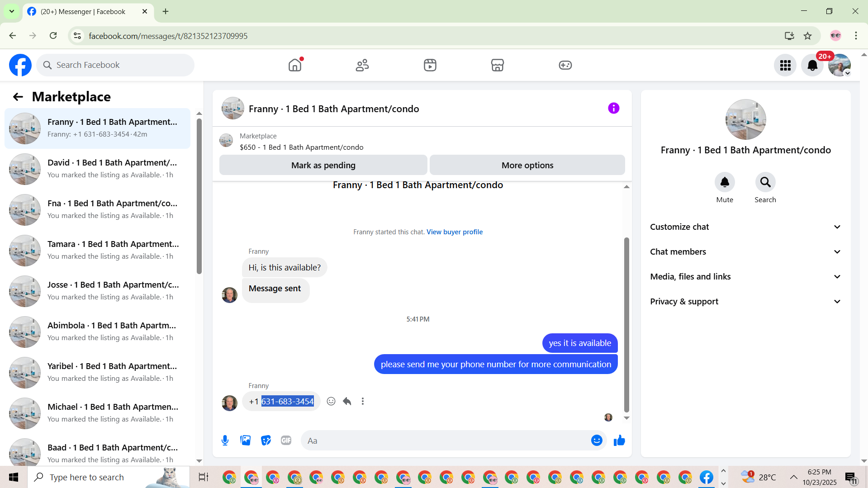Close the Messenger browser tab
This screenshot has height=488, width=868.
click(x=145, y=11)
